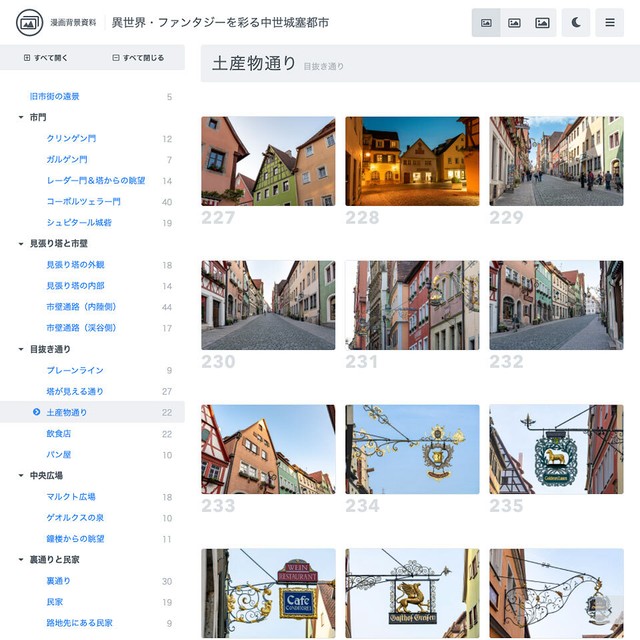This screenshot has height=640, width=640.
Task: Toggle dark mode with the moon icon
Action: point(576,23)
